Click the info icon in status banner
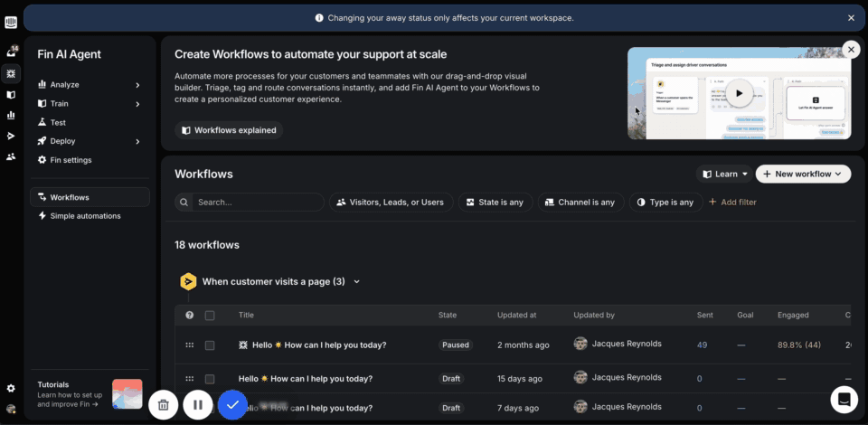This screenshot has height=425, width=868. click(319, 18)
